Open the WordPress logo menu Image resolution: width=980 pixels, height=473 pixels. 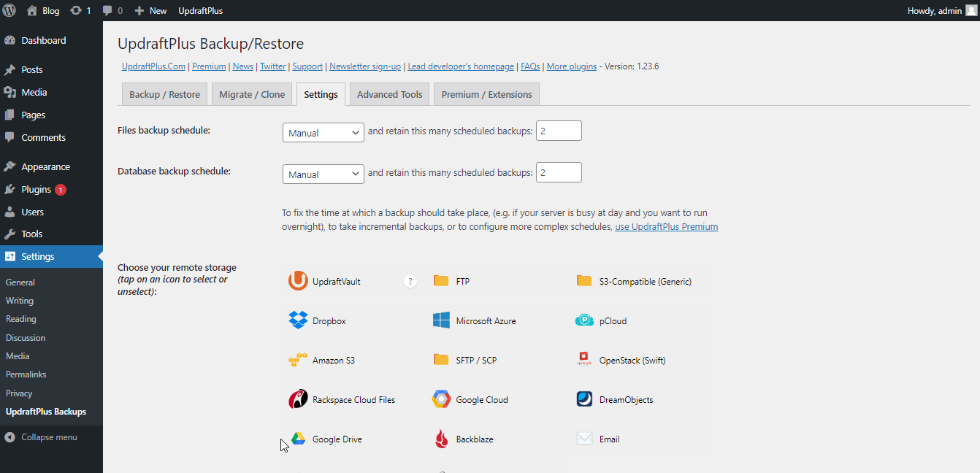click(9, 10)
